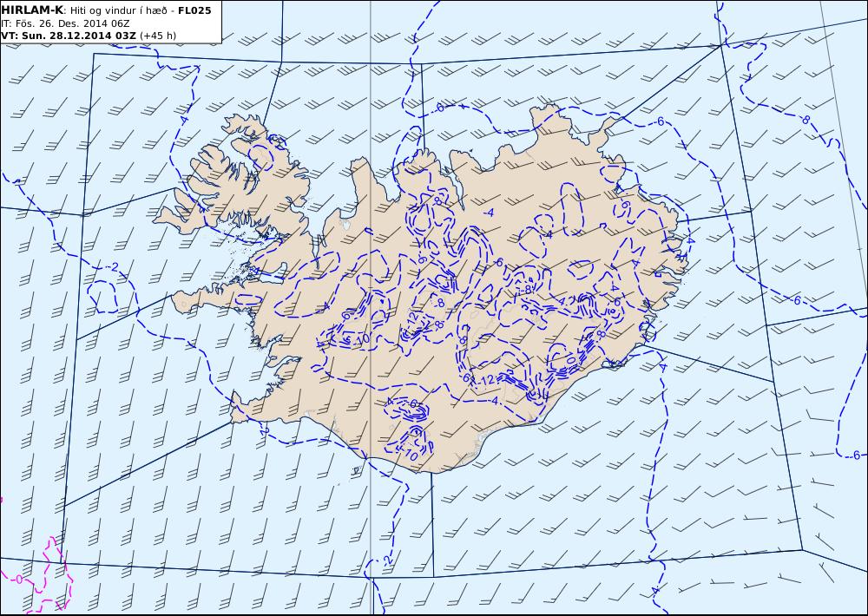Click the magenta "0" contour label
The height and width of the screenshot is (616, 868).
coord(19,580)
